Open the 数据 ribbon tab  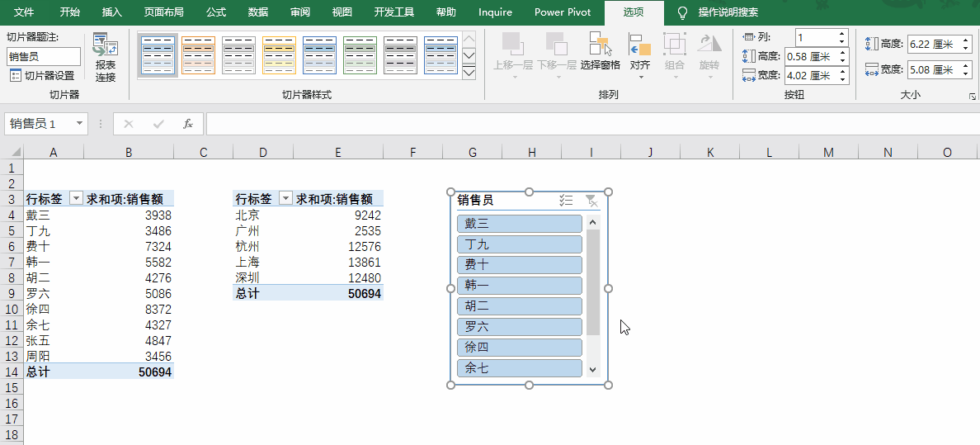coord(258,12)
